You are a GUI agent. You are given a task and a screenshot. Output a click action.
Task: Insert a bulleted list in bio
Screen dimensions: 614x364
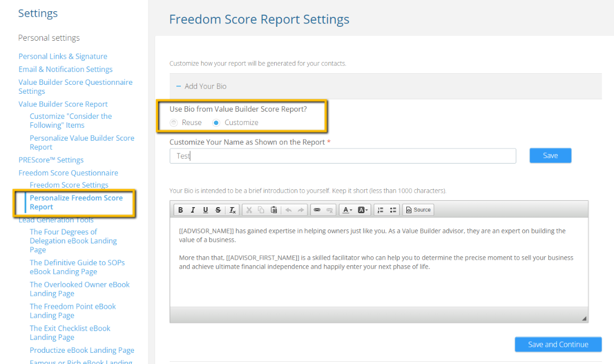click(393, 210)
